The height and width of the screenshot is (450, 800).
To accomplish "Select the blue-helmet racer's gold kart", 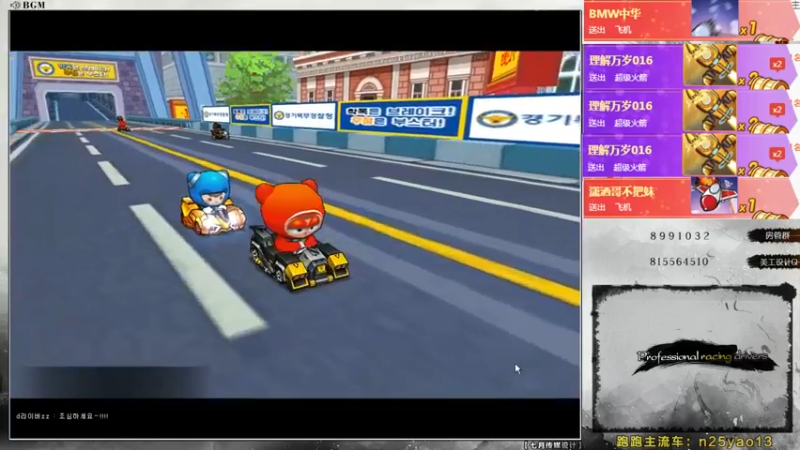I will (213, 217).
